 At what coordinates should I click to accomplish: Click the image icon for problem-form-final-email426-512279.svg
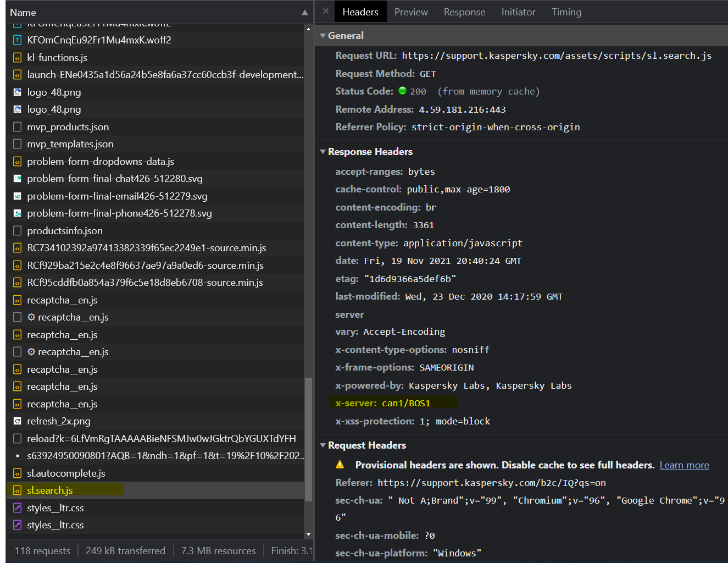pyautogui.click(x=17, y=196)
